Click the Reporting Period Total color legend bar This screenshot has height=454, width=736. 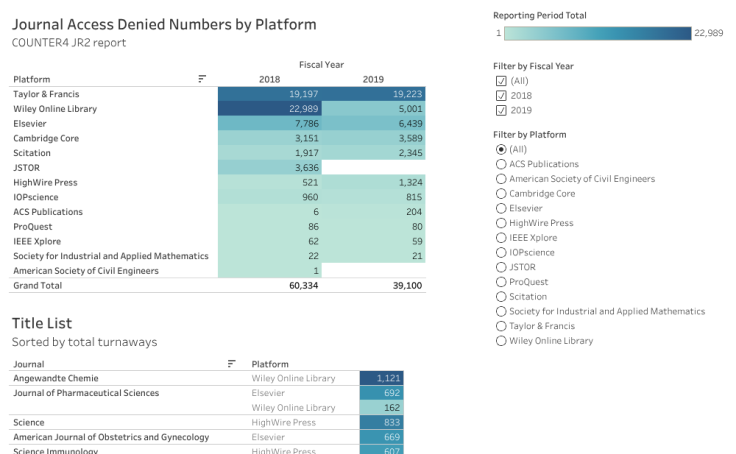coord(597,33)
